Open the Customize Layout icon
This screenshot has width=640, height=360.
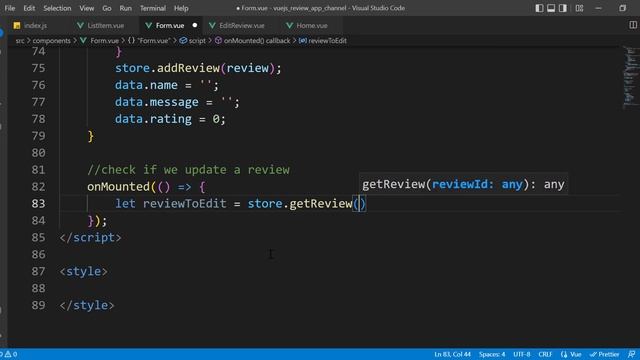pyautogui.click(x=579, y=8)
